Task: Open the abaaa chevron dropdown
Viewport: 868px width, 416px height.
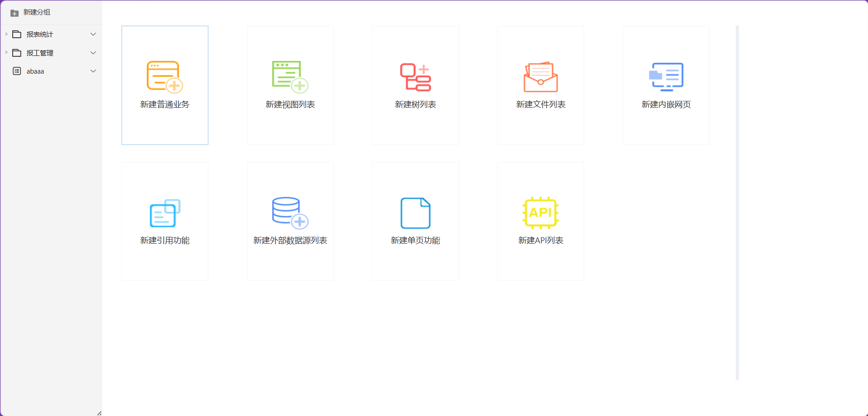Action: pyautogui.click(x=93, y=71)
